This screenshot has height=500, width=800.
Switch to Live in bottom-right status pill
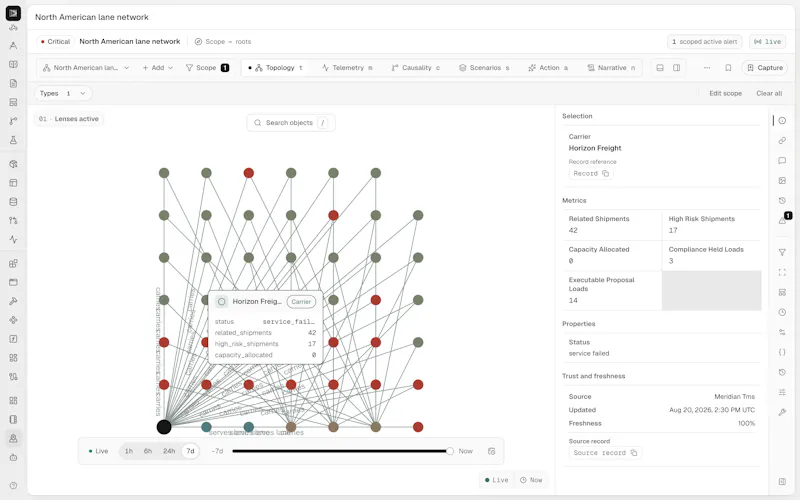tap(496, 480)
